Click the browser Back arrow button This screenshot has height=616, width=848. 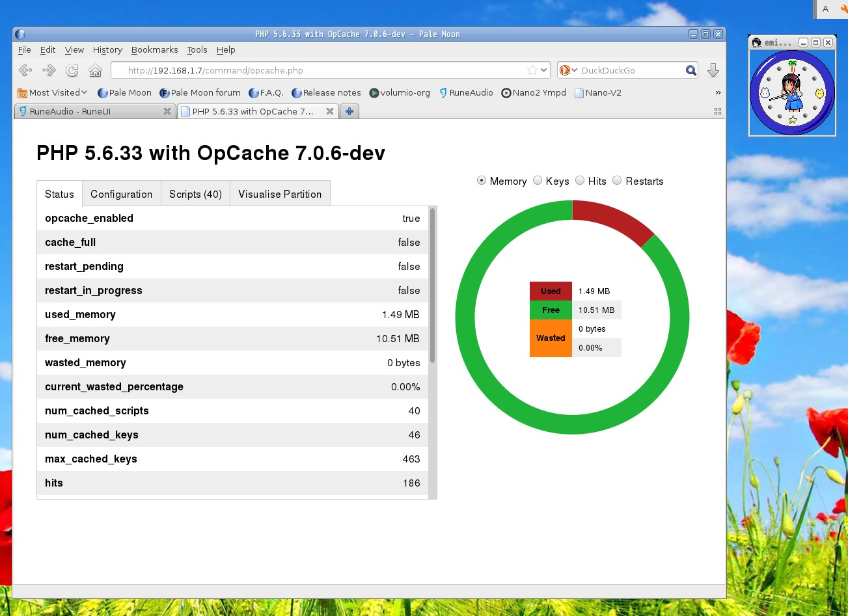[25, 70]
